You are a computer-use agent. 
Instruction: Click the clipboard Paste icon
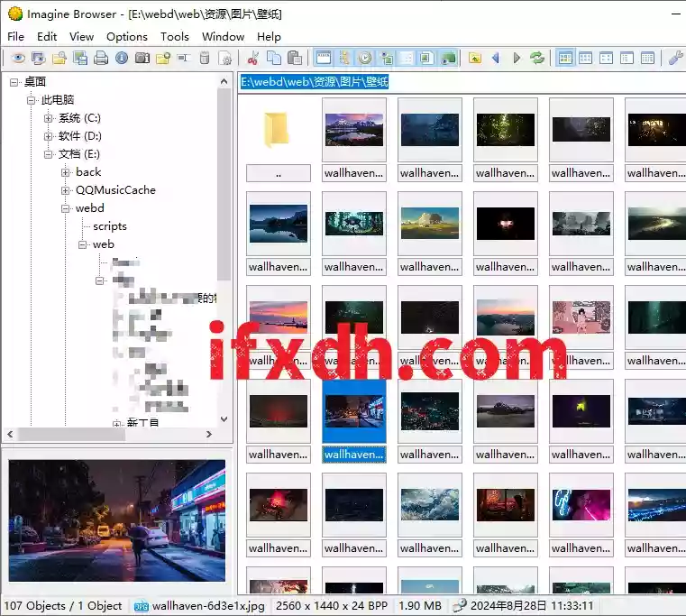[x=295, y=58]
